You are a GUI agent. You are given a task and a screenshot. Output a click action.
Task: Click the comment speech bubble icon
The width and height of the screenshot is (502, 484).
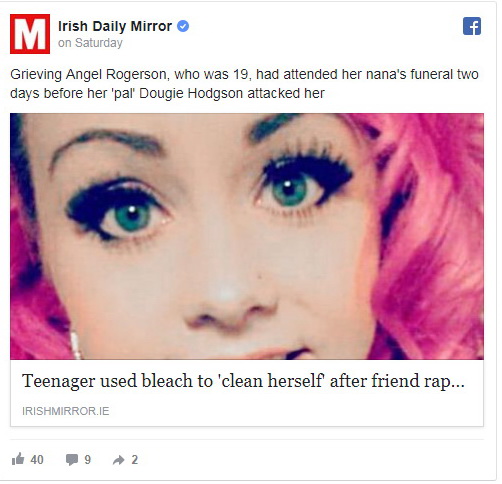click(x=72, y=460)
